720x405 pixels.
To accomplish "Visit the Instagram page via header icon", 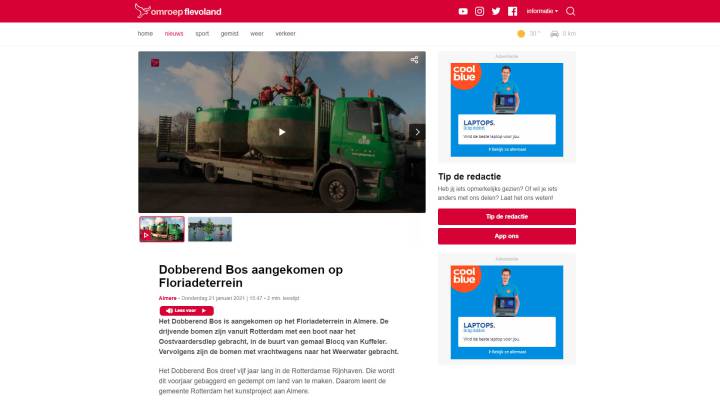I will [x=479, y=11].
